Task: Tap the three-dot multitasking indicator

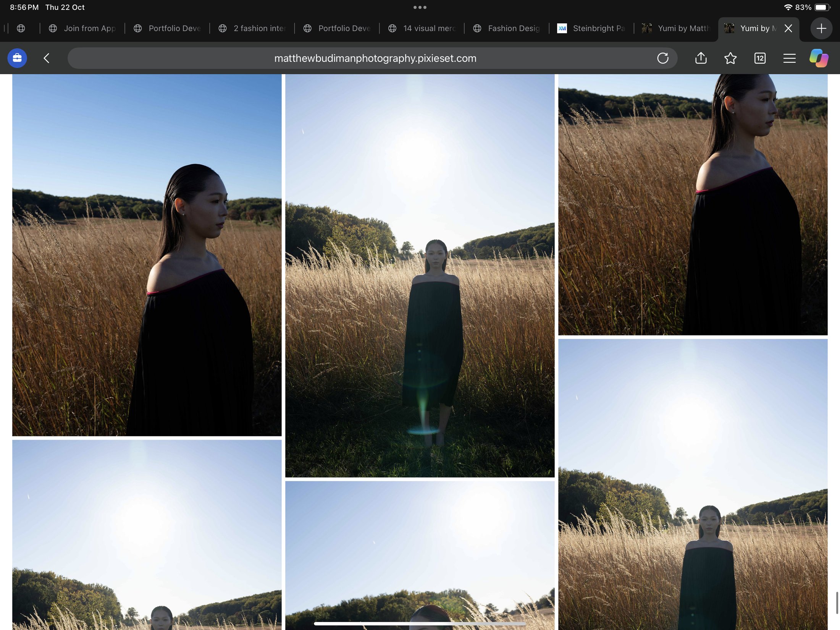Action: [x=420, y=7]
